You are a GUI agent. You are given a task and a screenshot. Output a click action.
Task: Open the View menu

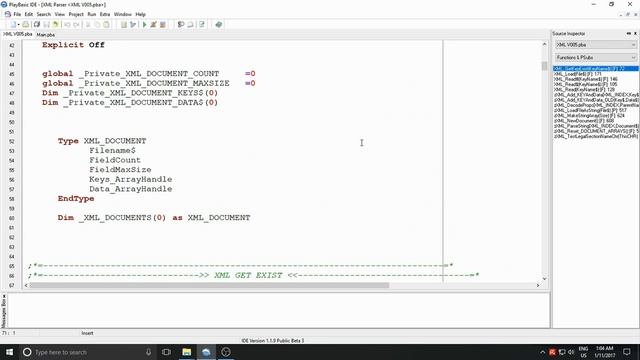(x=60, y=14)
